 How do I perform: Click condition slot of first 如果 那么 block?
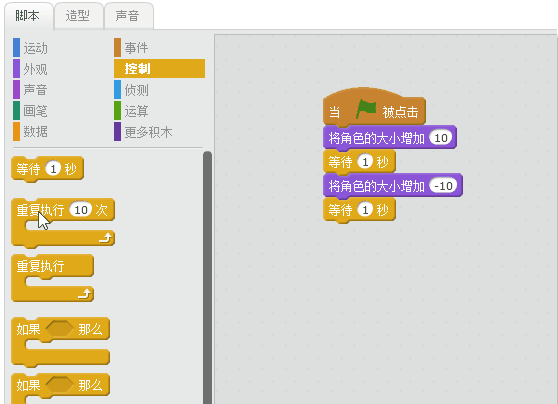click(x=59, y=329)
